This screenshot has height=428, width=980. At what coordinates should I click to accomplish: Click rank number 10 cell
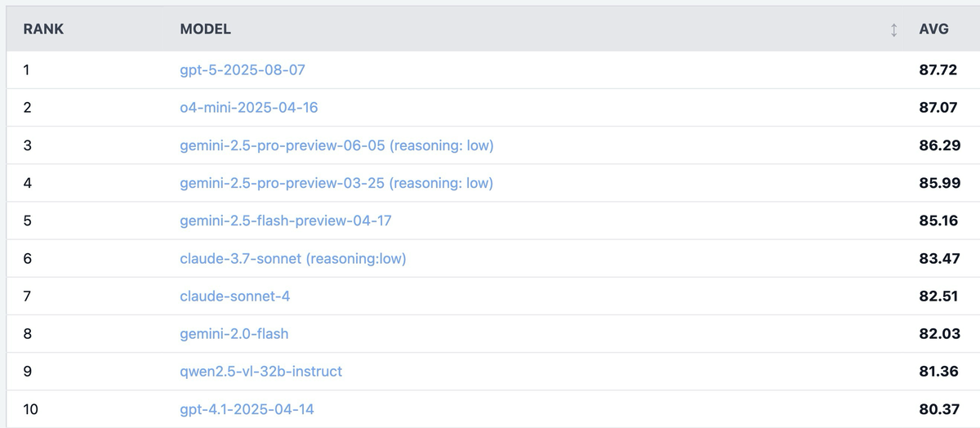point(30,408)
